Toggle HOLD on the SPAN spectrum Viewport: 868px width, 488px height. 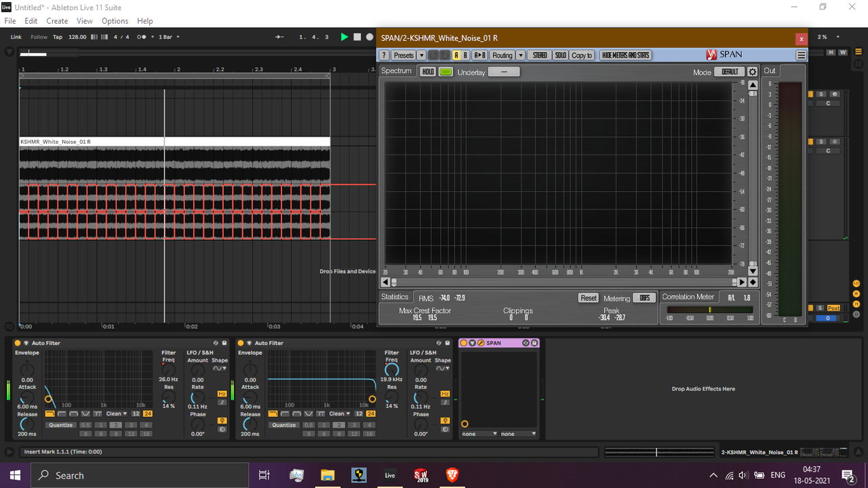pos(427,71)
